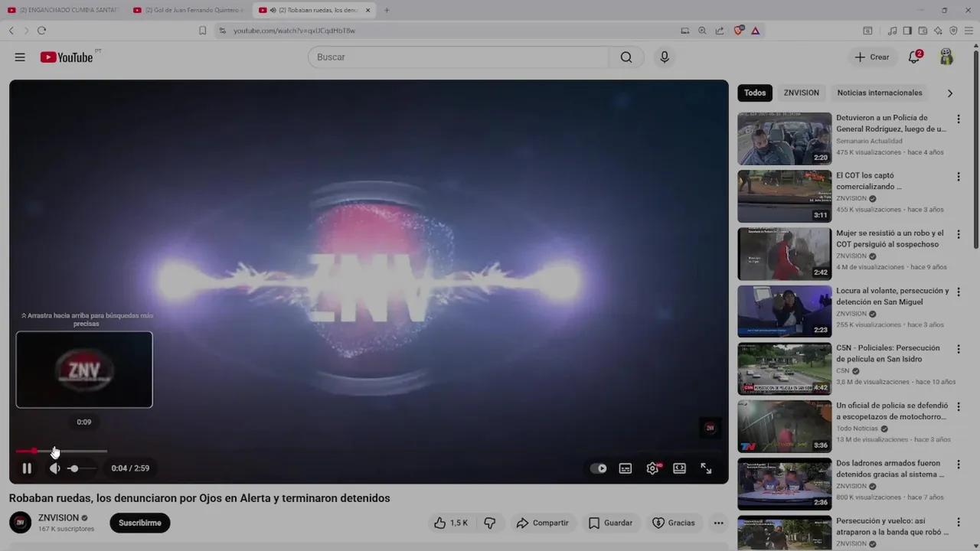Like the video with 1,5 K
The height and width of the screenshot is (551, 980).
(x=450, y=523)
